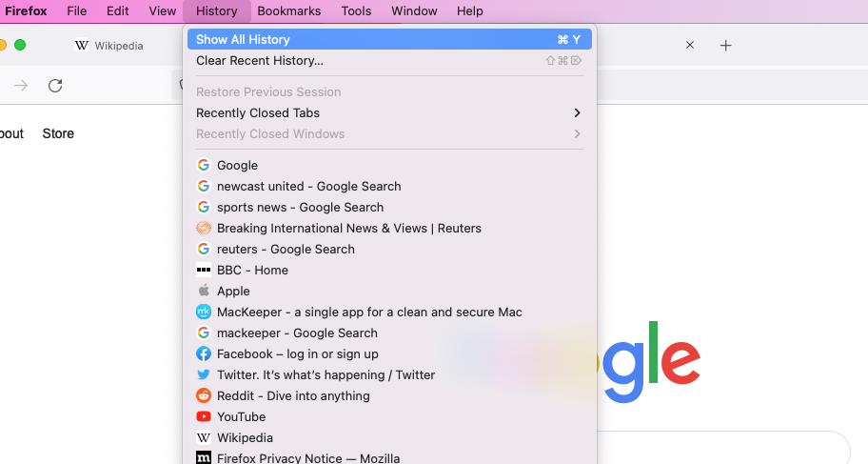Open the File menu
Image resolution: width=868 pixels, height=464 pixels.
[x=76, y=11]
